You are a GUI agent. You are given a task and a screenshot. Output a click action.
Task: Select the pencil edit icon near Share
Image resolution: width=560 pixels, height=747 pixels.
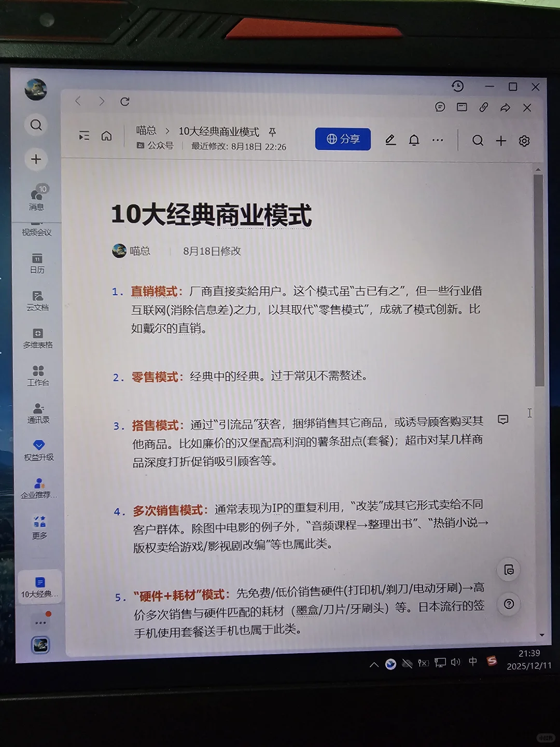390,140
